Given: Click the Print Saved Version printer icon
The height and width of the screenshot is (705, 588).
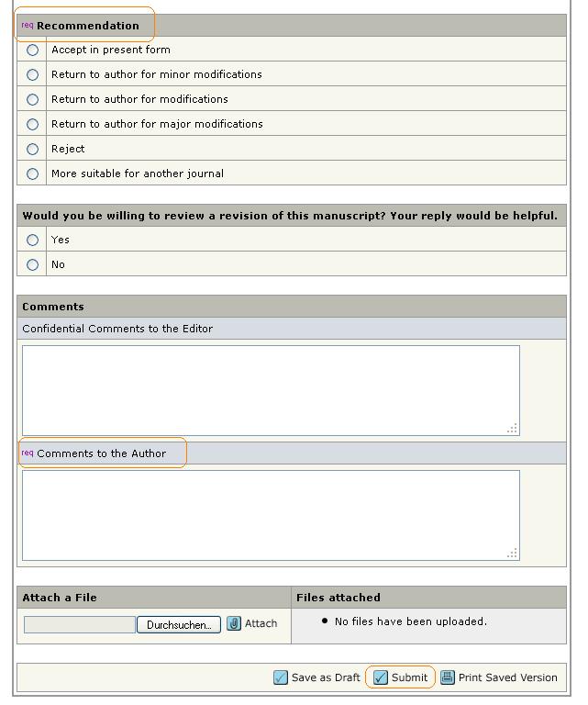Looking at the screenshot, I should 448,677.
